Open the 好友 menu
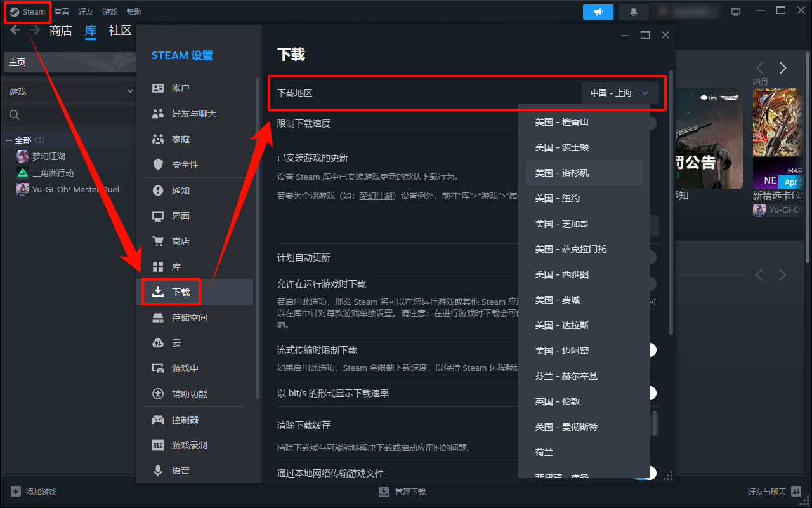812x508 pixels. 86,12
